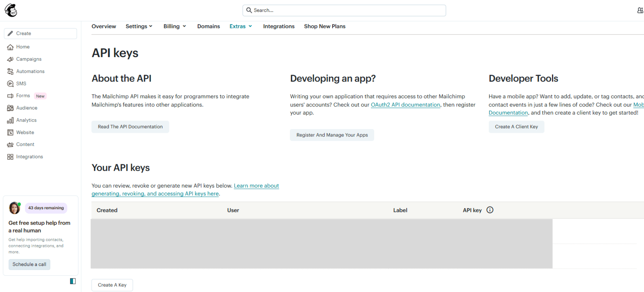Click the API key column header
The image size is (644, 292).
pos(472,210)
